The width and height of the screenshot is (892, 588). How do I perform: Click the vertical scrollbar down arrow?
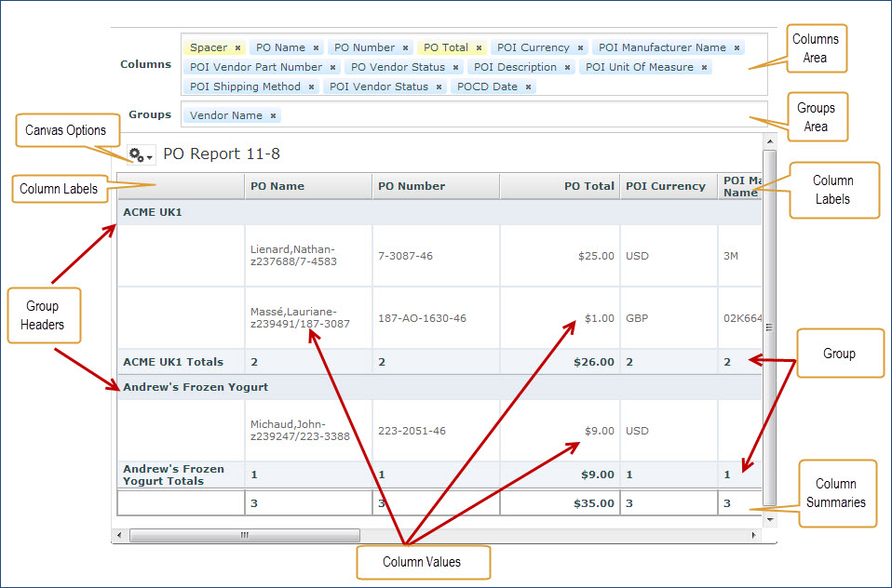coord(769,517)
